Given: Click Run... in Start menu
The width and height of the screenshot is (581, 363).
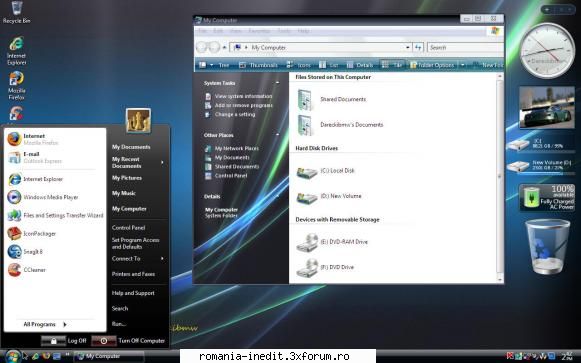Looking at the screenshot, I should click(119, 324).
